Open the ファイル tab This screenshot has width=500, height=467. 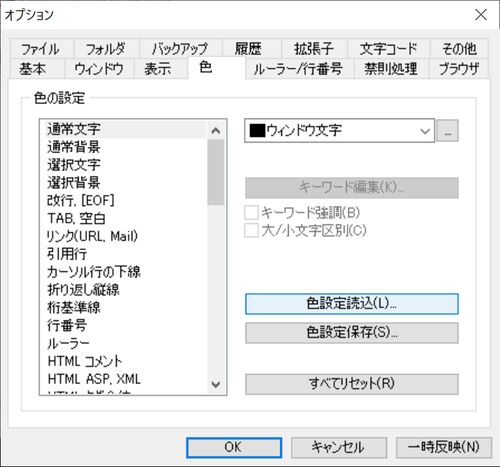click(41, 49)
